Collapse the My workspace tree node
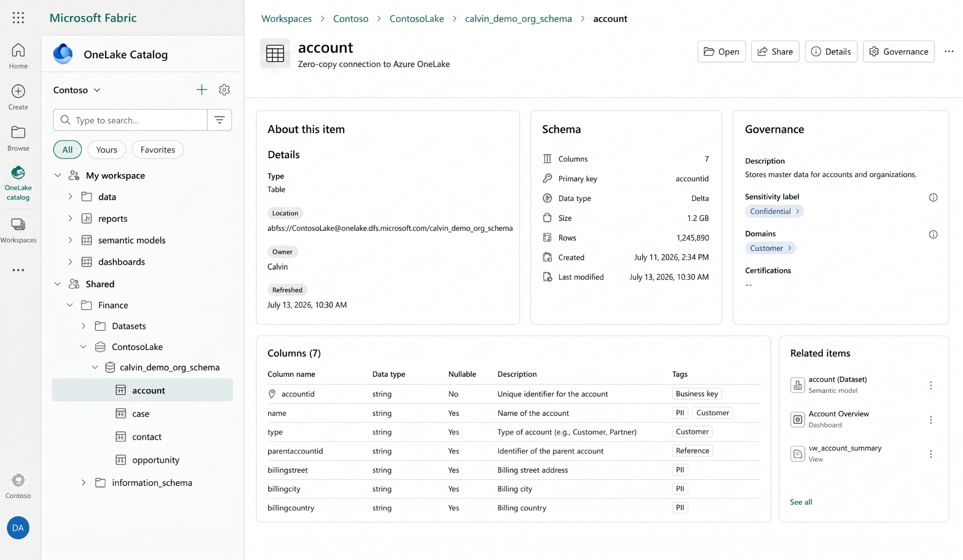 57,175
